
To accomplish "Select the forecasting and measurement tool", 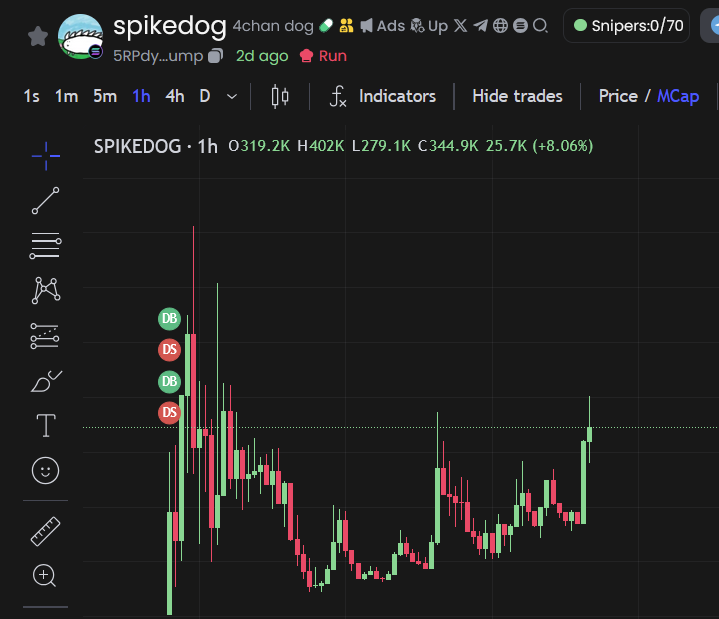I will click(45, 336).
